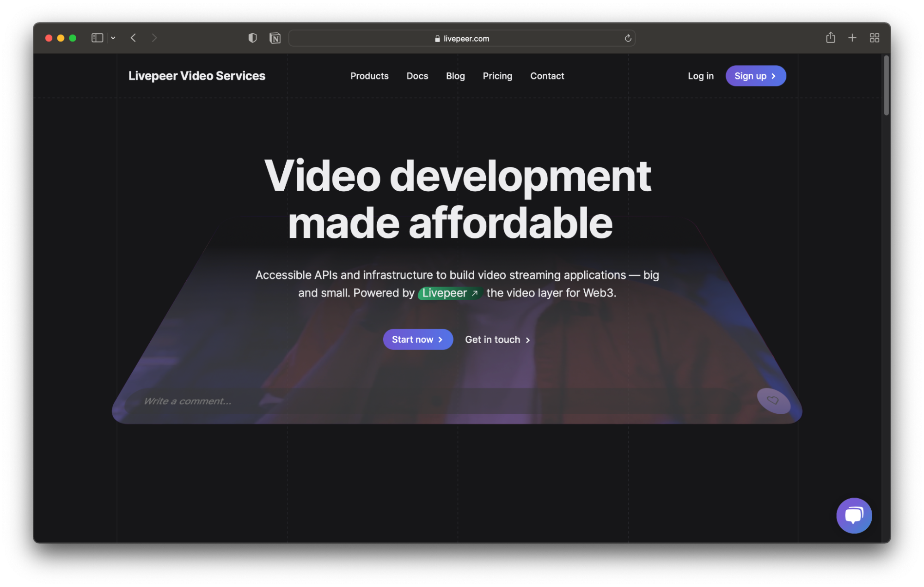Click the livepeer.com address bar
Screen dimensions: 924x587
[x=461, y=38]
